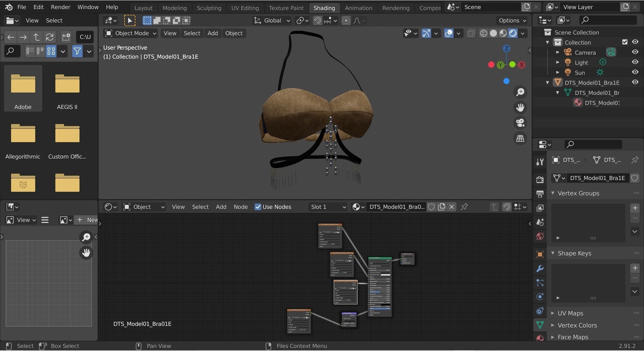Select wireframe viewport shading
Viewport: 644px width, 351px height.
click(483, 33)
